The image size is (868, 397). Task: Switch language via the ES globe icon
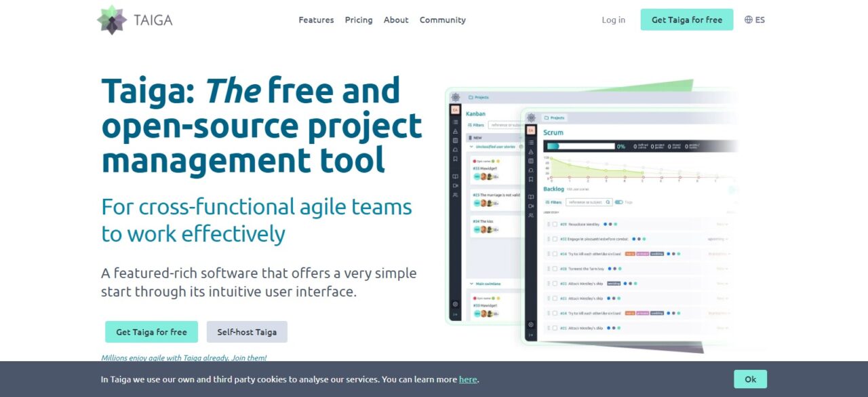click(x=755, y=20)
